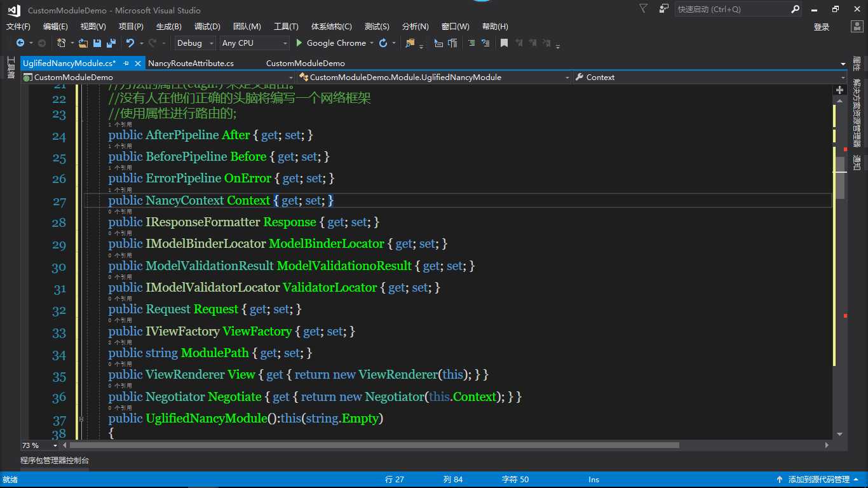This screenshot has height=488, width=868.
Task: Open the 体系结构(C) menu
Action: point(332,27)
